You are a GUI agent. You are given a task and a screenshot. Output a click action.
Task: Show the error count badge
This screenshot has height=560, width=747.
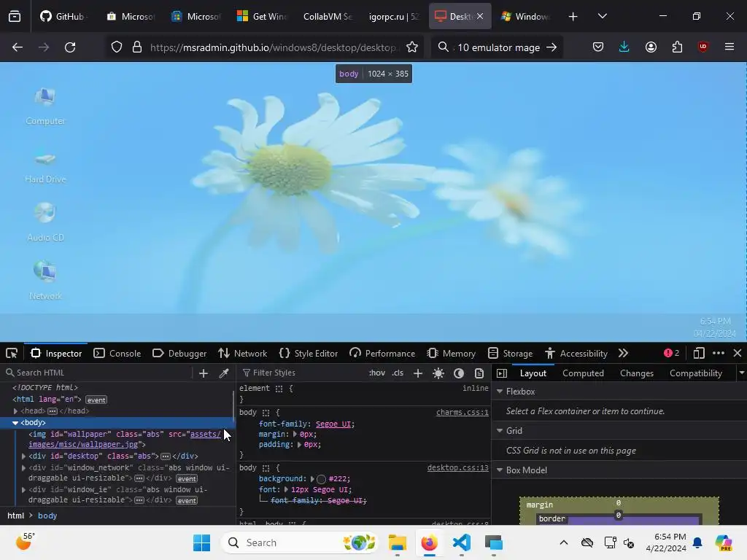tap(671, 353)
